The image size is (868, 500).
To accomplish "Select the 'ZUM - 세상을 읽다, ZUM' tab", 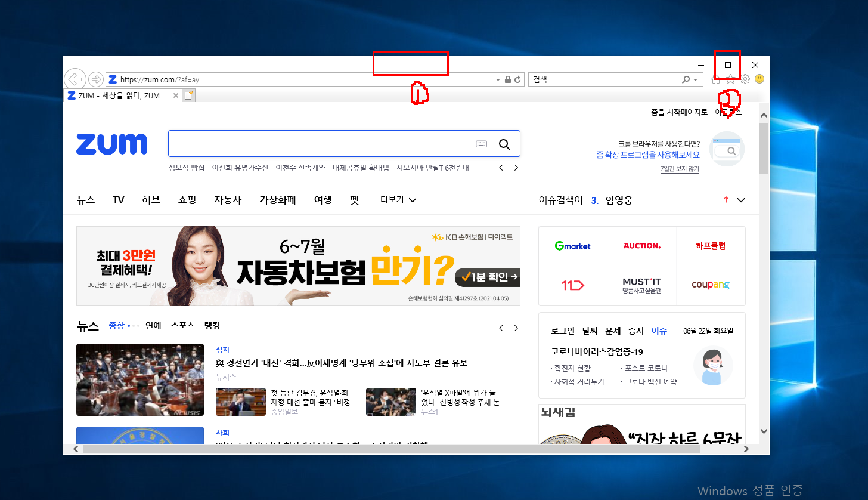I will [122, 95].
